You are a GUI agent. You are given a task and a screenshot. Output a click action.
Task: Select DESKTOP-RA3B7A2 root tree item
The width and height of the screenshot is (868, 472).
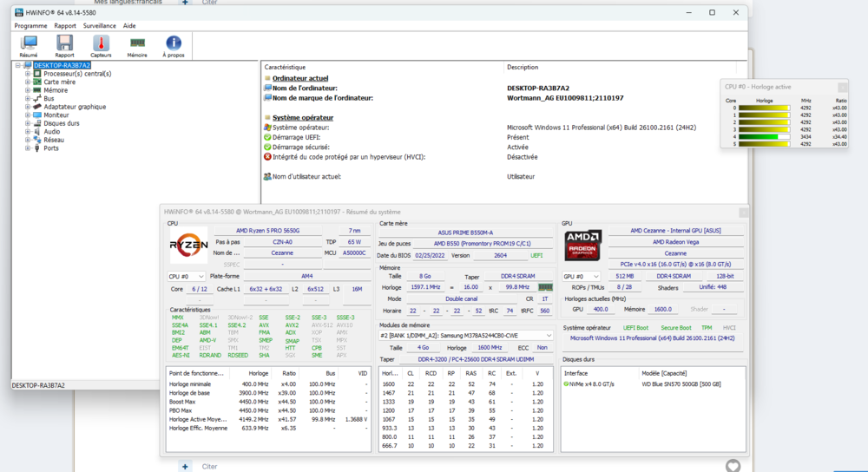point(62,65)
